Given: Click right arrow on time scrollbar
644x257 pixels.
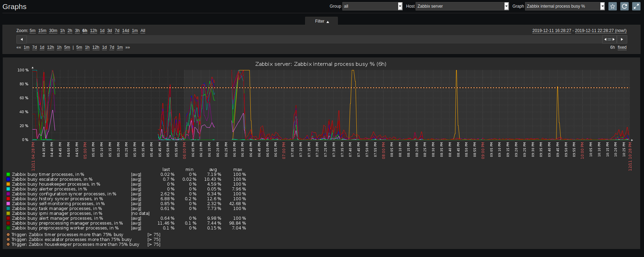Looking at the screenshot, I should pyautogui.click(x=622, y=39).
